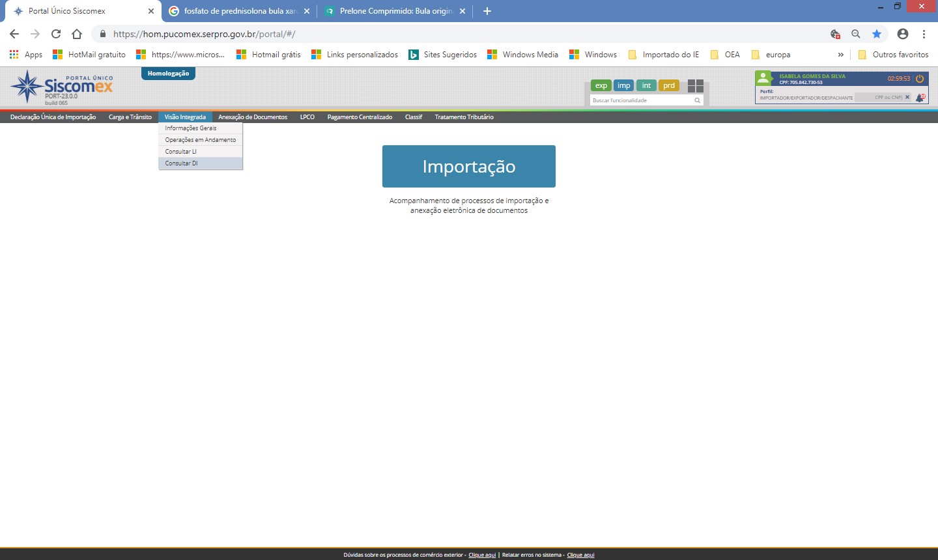The width and height of the screenshot is (938, 560).
Task: Open the Apps shortcut in bookmarks bar
Action: pyautogui.click(x=26, y=55)
